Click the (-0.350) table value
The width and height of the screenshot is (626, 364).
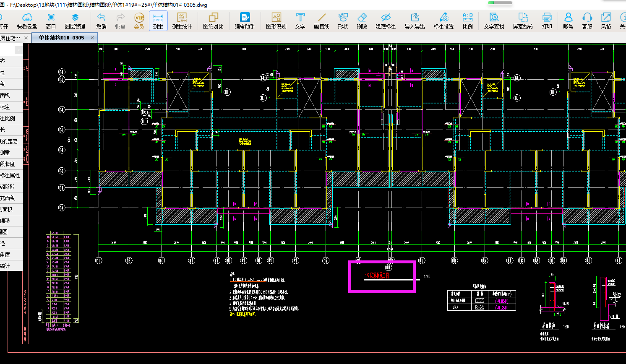coord(502,307)
